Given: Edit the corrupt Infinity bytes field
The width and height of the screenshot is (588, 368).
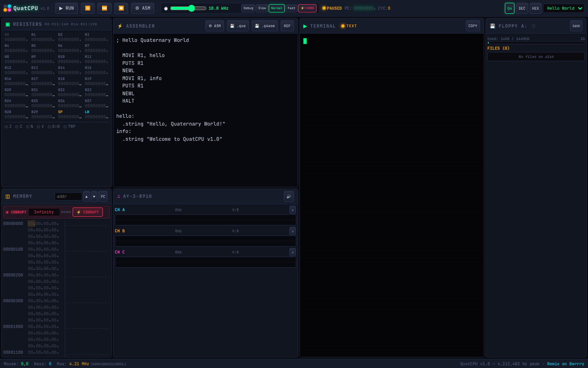Looking at the screenshot, I should pyautogui.click(x=44, y=212).
